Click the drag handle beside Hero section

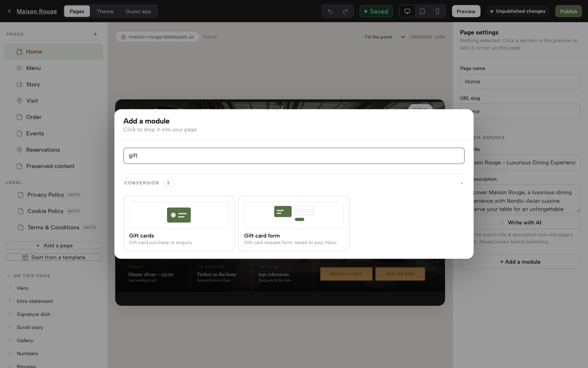point(10,288)
